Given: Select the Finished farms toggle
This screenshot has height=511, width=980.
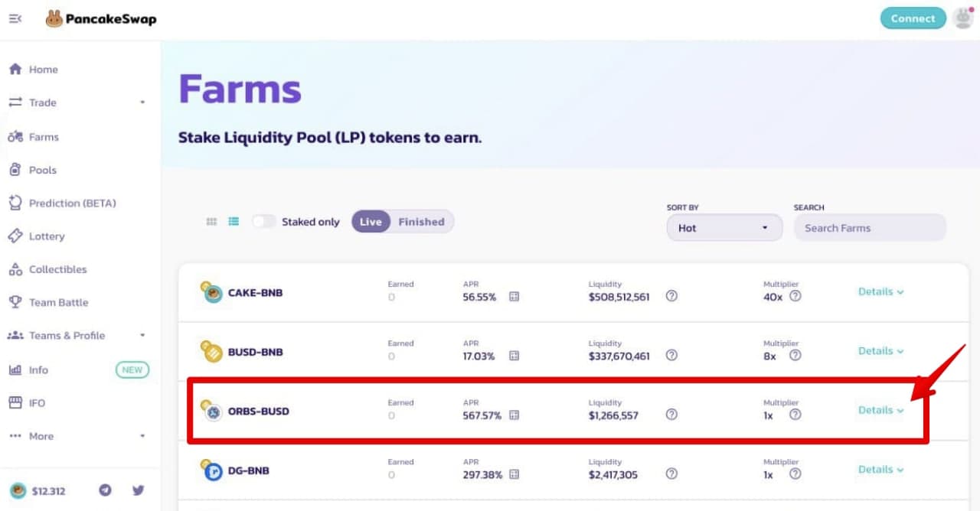Looking at the screenshot, I should [x=421, y=222].
